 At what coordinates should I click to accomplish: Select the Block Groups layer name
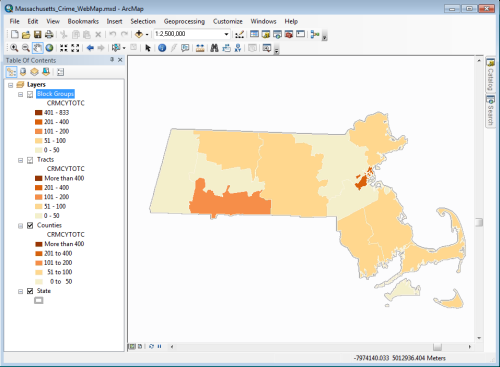pos(55,94)
